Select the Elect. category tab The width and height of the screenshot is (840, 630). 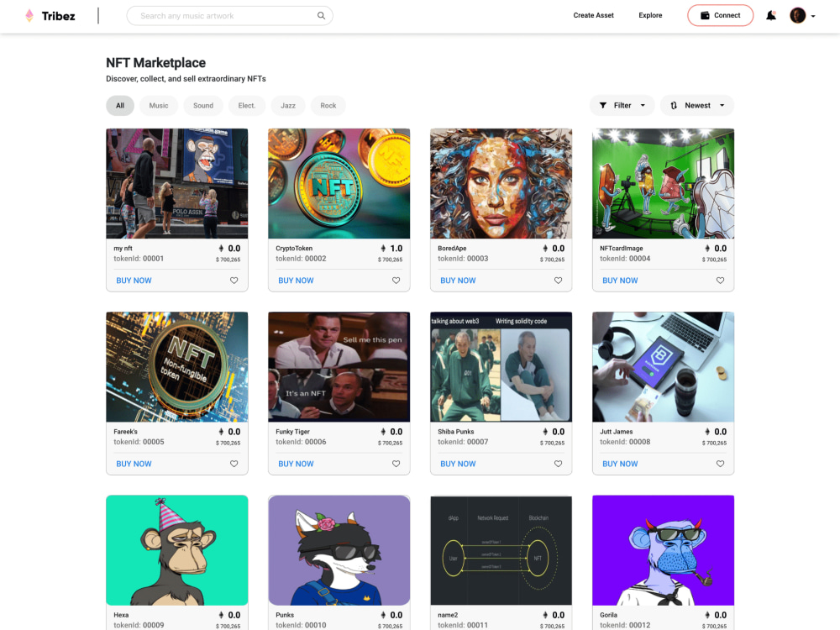click(247, 106)
